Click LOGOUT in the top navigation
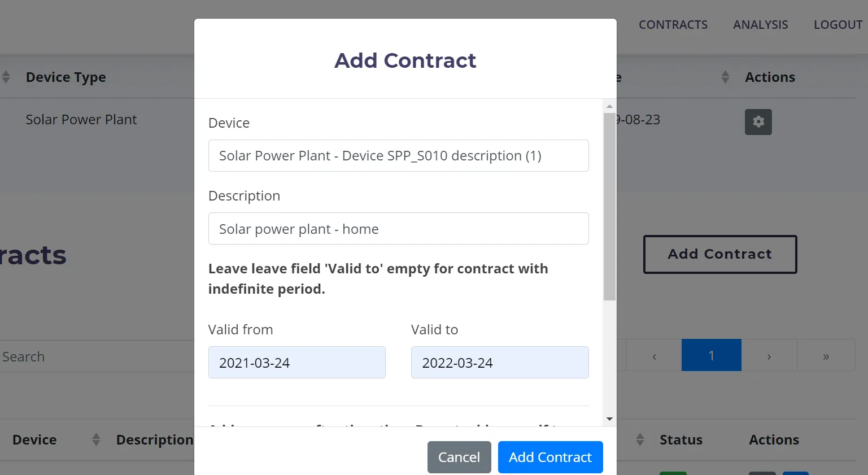Image resolution: width=868 pixels, height=475 pixels. [x=838, y=25]
